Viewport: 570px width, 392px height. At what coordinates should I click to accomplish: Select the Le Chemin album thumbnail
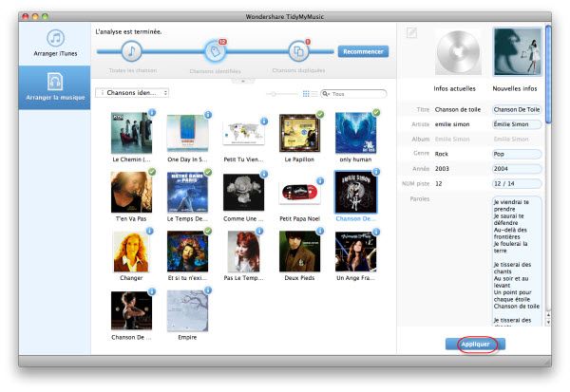pyautogui.click(x=131, y=133)
